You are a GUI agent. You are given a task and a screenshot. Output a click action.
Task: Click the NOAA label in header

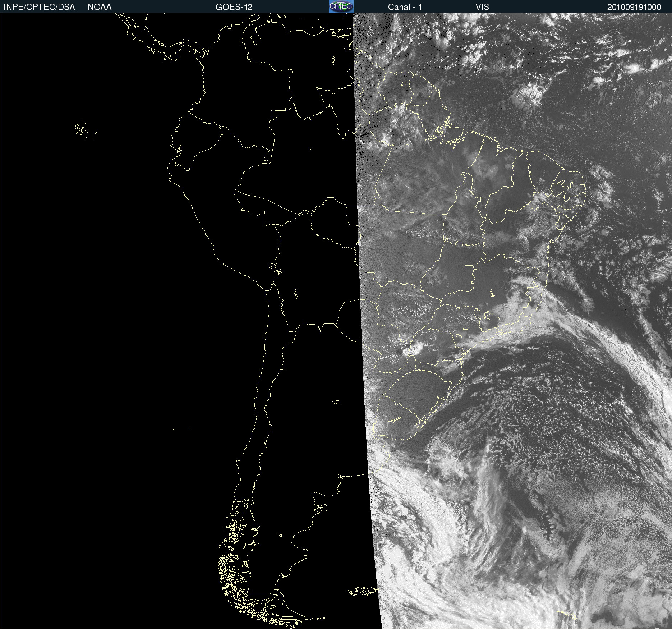pos(100,7)
